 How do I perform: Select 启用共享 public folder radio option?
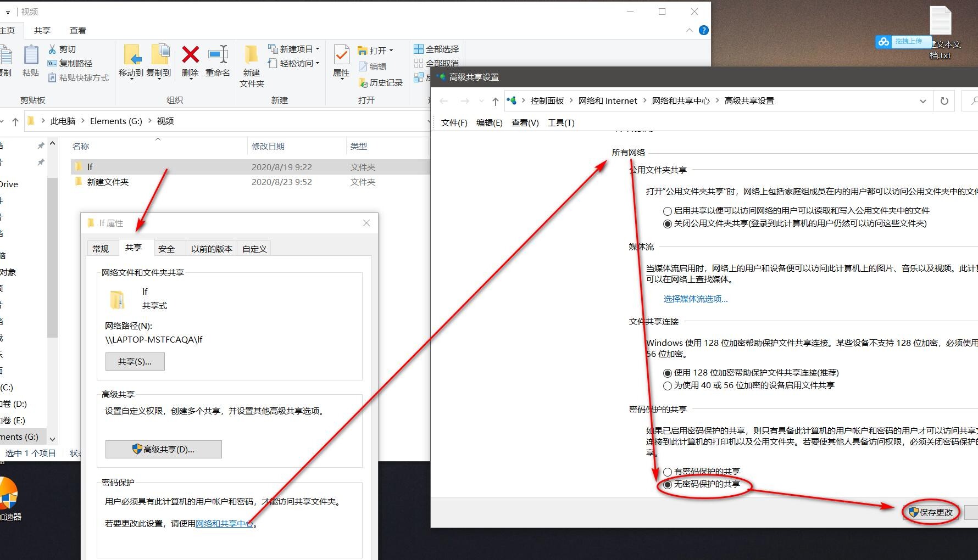coord(668,211)
